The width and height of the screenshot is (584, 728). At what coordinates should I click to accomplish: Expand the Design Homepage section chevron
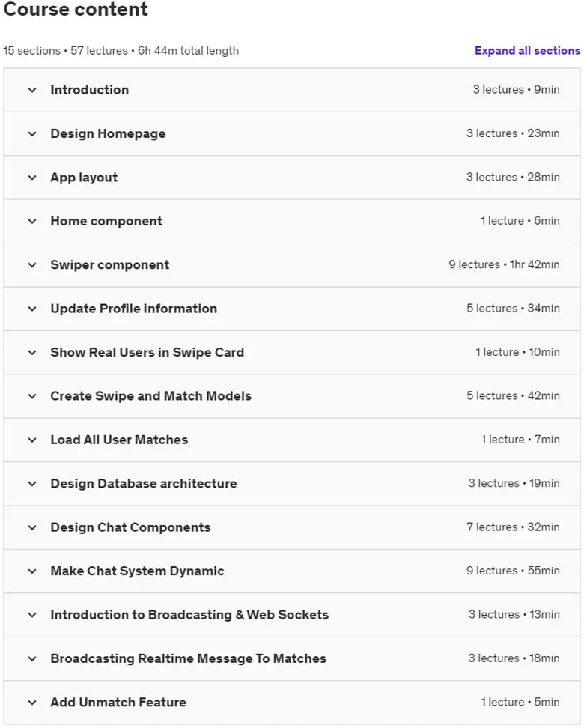[32, 134]
